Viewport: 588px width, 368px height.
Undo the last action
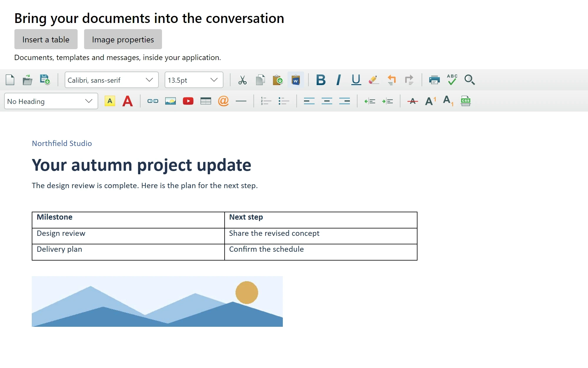point(391,80)
